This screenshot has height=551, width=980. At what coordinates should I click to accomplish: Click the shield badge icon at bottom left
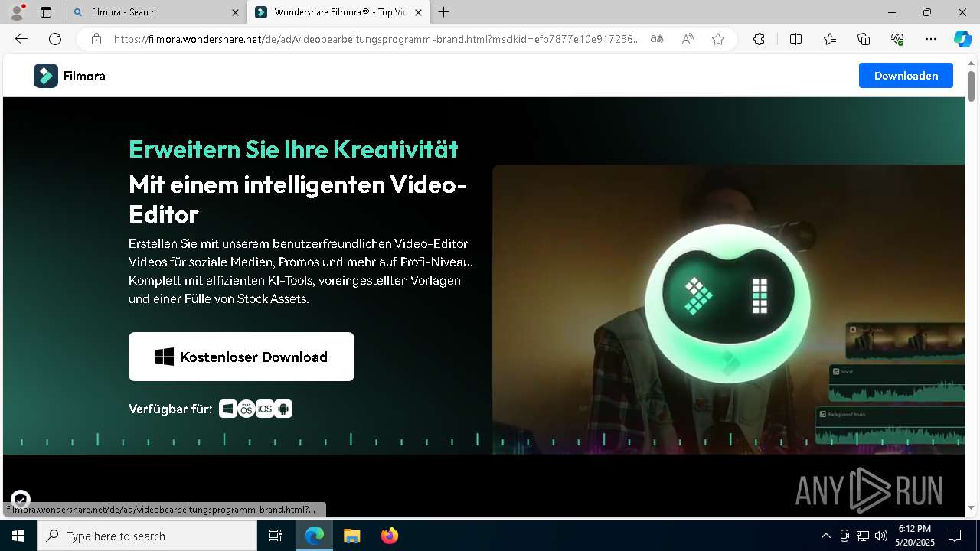(x=21, y=500)
